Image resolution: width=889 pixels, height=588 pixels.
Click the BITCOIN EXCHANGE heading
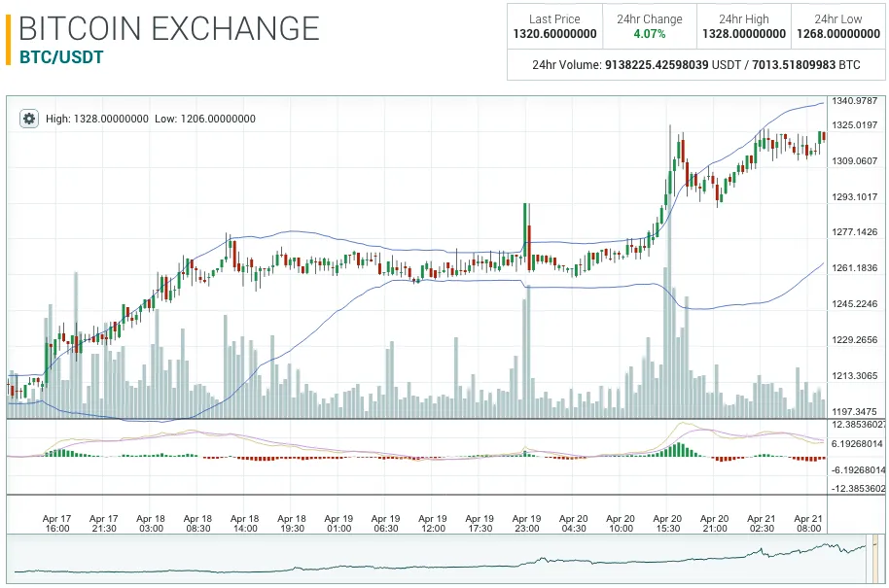tap(169, 28)
